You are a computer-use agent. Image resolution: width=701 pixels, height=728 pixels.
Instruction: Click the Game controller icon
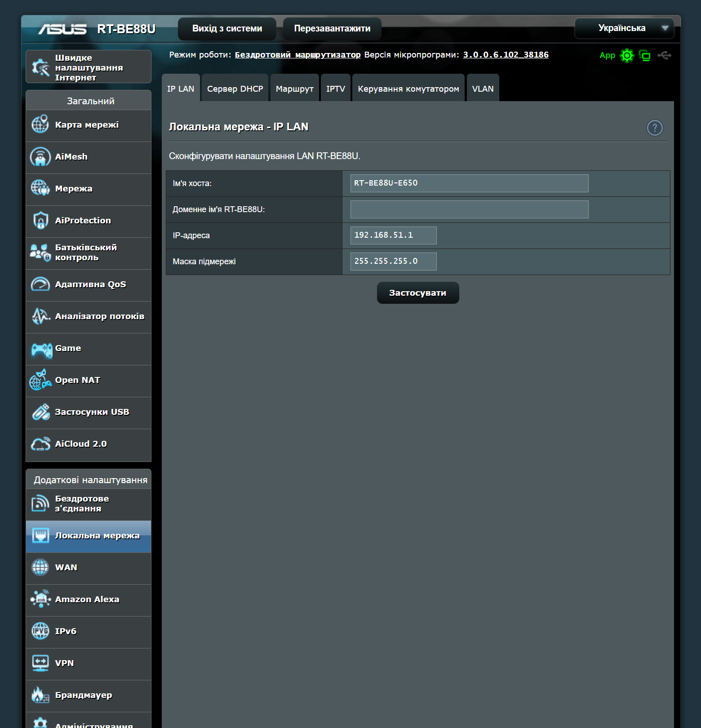pyautogui.click(x=42, y=350)
